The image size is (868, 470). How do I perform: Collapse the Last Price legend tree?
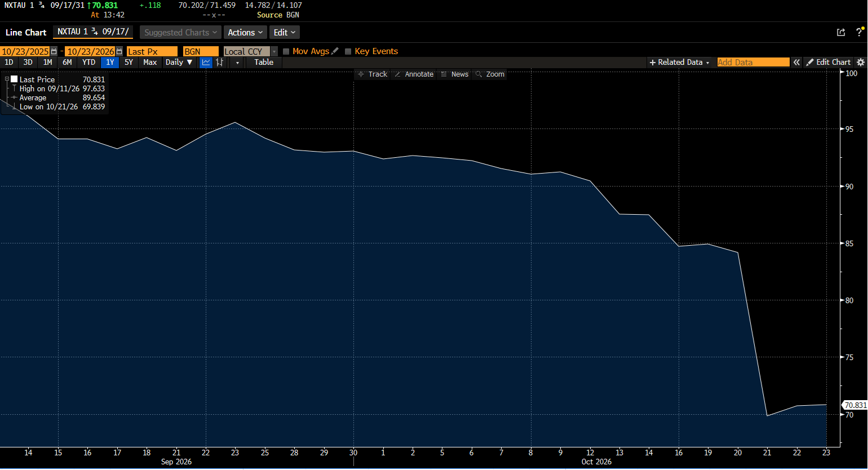click(7, 79)
